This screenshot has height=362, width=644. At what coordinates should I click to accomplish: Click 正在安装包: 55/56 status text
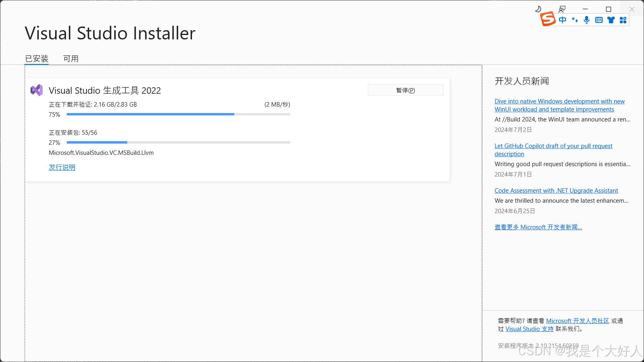pyautogui.click(x=73, y=133)
